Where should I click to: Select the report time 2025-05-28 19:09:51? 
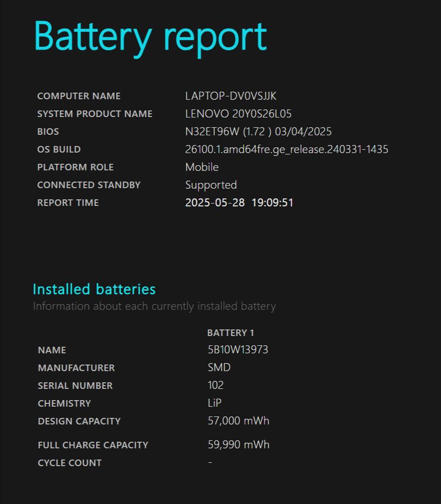pyautogui.click(x=239, y=203)
